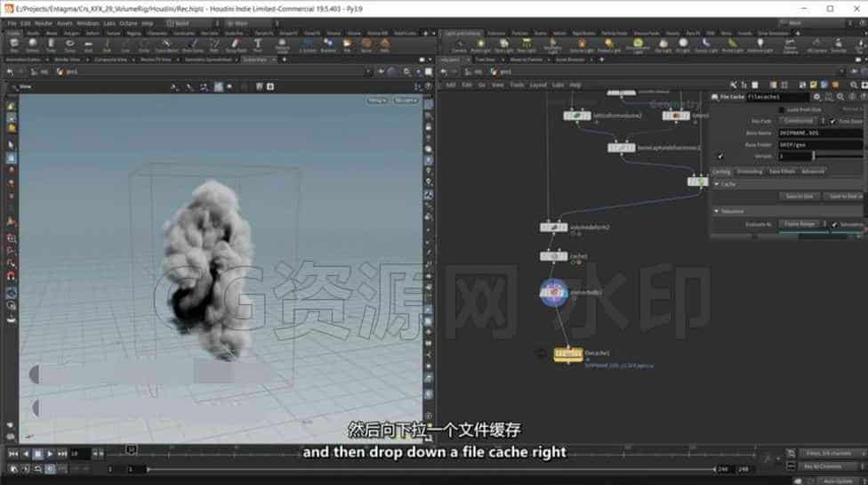Jump to first frame in playbar
This screenshot has width=868, height=485.
click(x=13, y=454)
